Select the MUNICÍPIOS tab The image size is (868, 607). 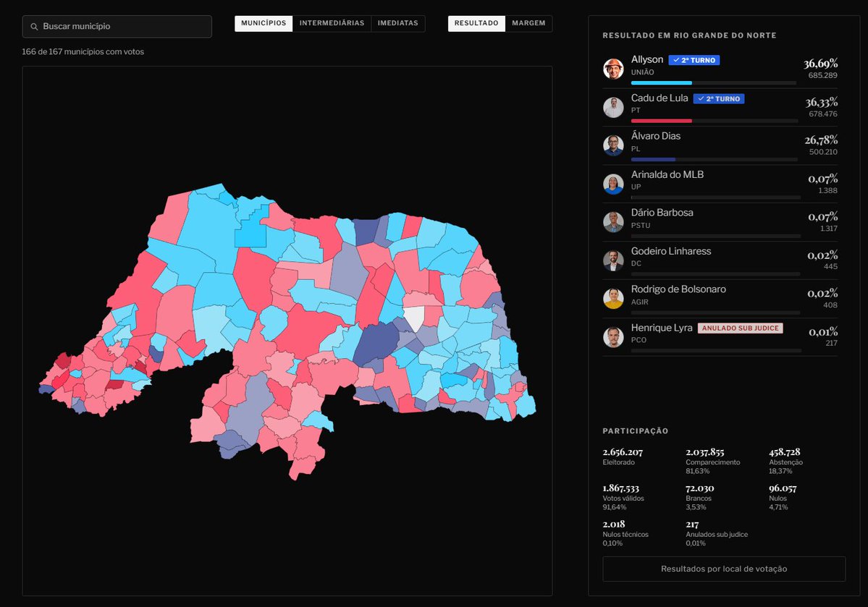point(264,23)
